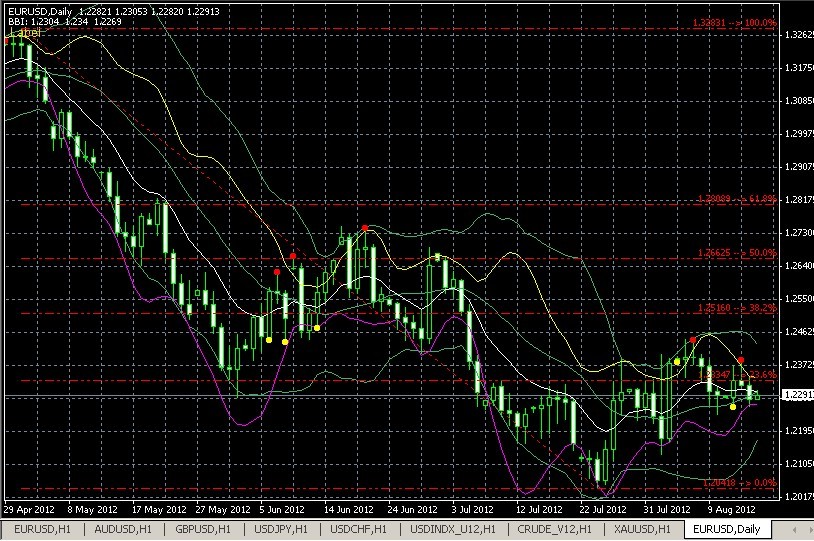Click the 9 Aug 2012 date label

tap(731, 510)
